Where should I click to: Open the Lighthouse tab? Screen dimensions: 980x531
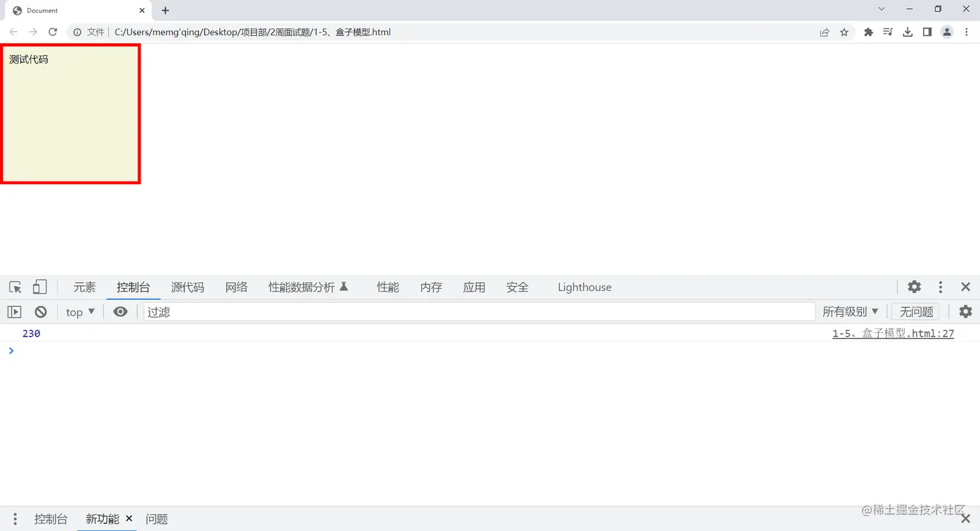point(585,287)
